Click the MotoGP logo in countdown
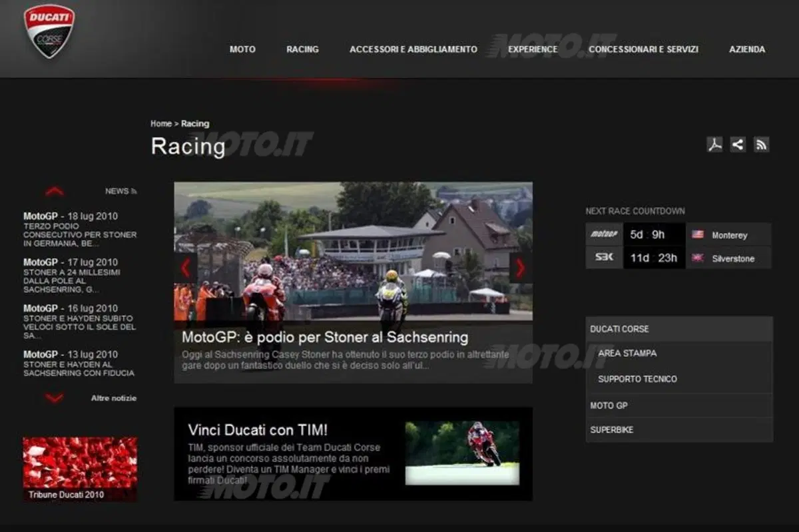Screen dimensions: 799x532 click(x=604, y=234)
